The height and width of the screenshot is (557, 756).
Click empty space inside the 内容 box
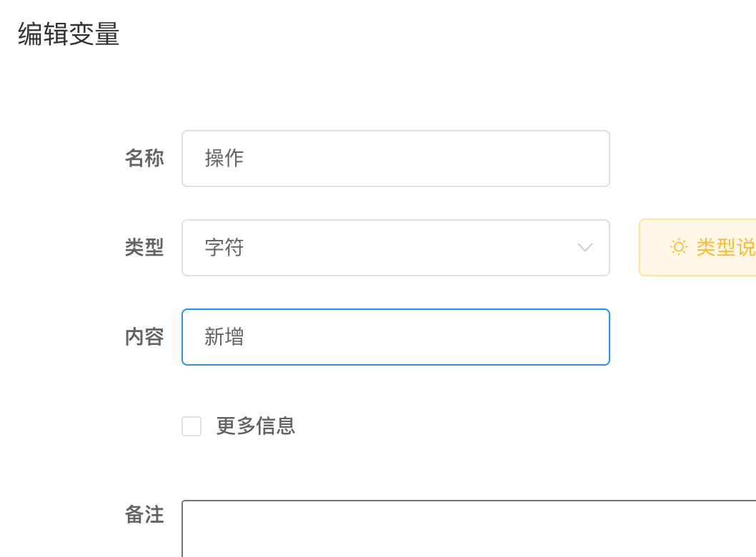click(x=424, y=337)
